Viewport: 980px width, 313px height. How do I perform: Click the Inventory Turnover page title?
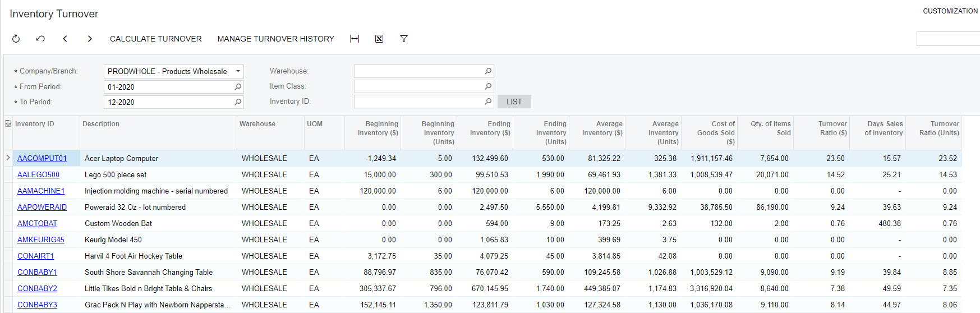coord(54,14)
